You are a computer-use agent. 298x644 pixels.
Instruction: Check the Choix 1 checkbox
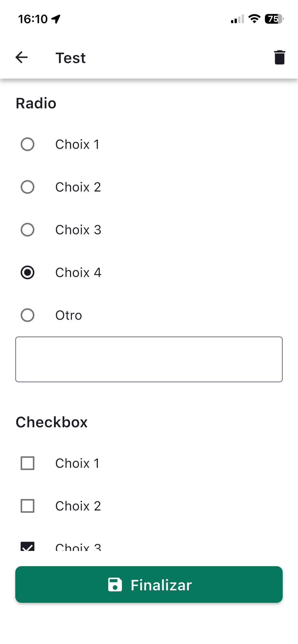[x=28, y=463]
